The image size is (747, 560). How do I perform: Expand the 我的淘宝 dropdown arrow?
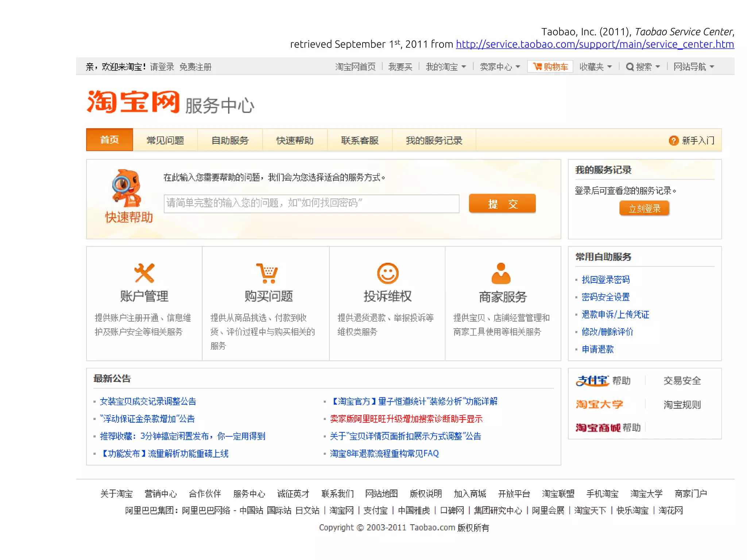point(464,67)
